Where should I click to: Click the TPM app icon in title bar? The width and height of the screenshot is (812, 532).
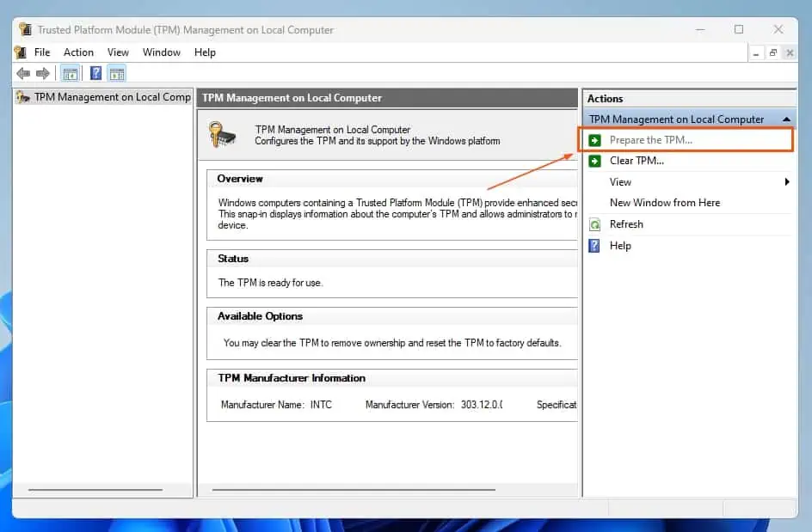coord(25,29)
